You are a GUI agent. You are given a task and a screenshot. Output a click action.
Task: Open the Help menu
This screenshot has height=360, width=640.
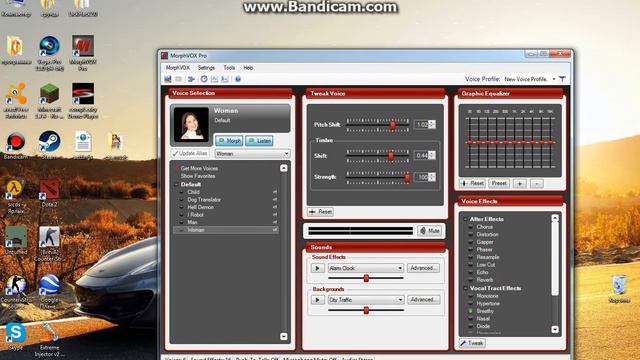pos(248,68)
